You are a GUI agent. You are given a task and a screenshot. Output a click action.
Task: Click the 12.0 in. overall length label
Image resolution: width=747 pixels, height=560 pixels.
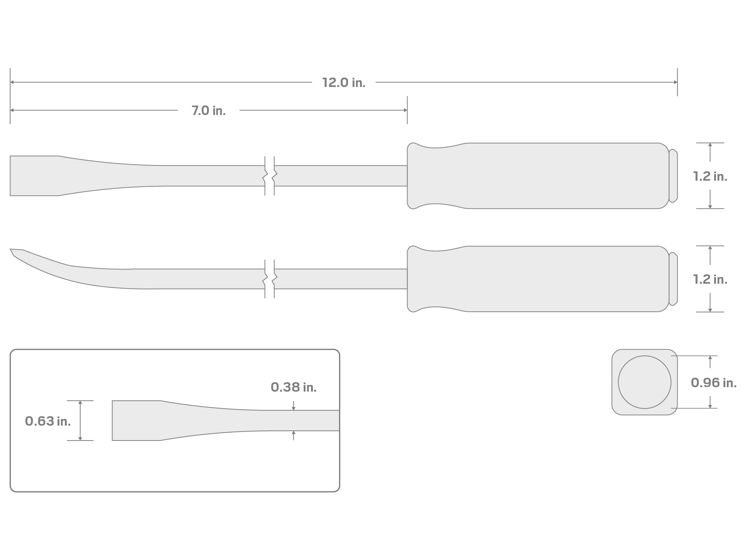point(344,83)
